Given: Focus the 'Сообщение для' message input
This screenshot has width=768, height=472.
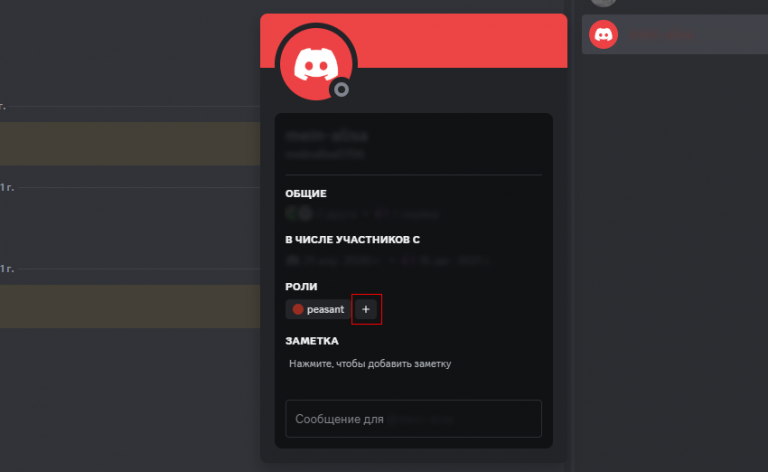Looking at the screenshot, I should [413, 419].
